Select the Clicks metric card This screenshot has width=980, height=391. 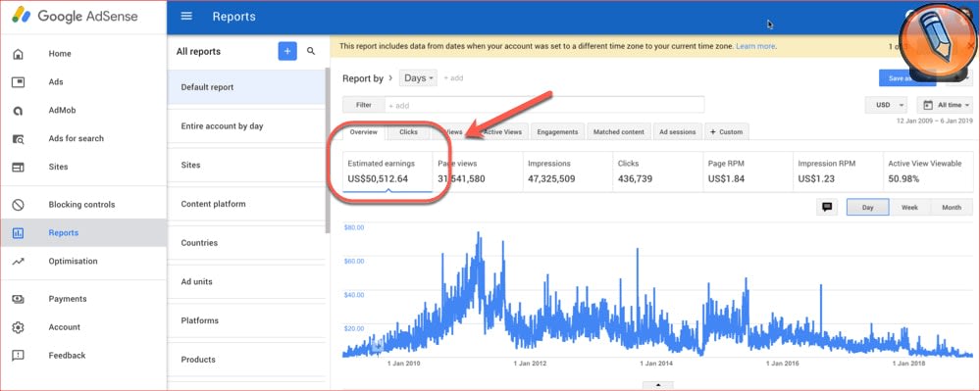coord(657,171)
